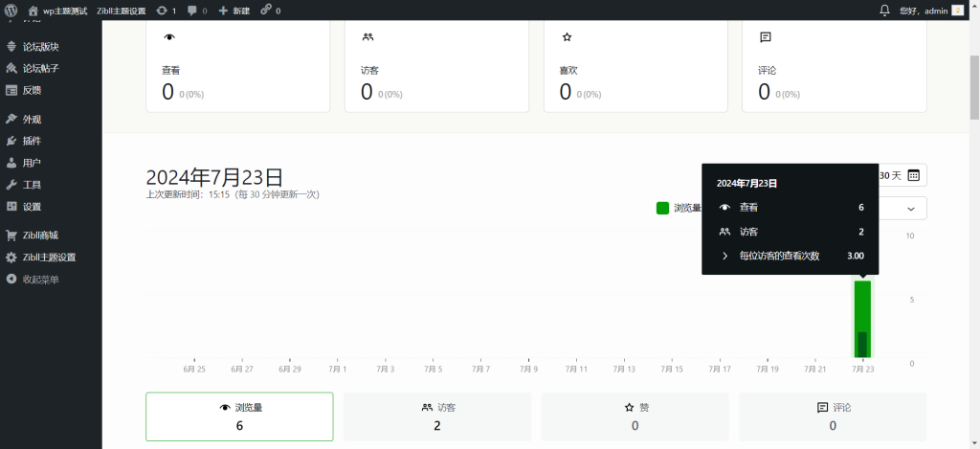Open the notifications bell icon
The image size is (980, 449).
pos(884,11)
